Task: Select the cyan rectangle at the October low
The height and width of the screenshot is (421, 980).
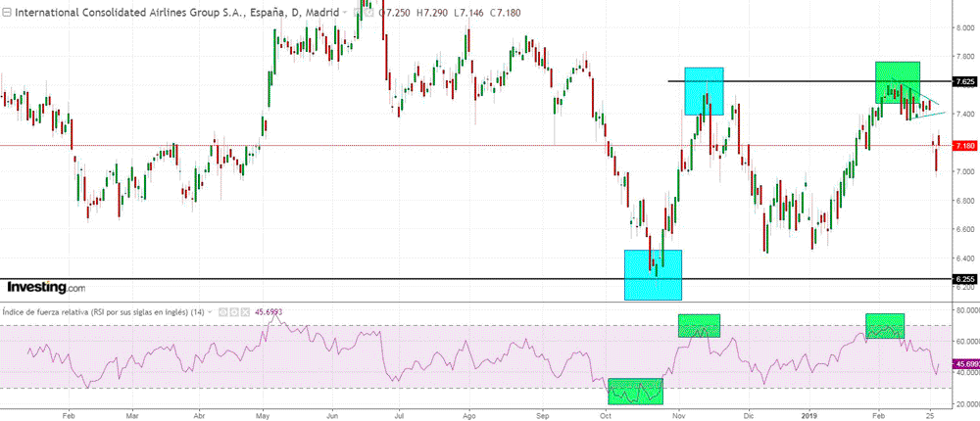Action: 653,275
